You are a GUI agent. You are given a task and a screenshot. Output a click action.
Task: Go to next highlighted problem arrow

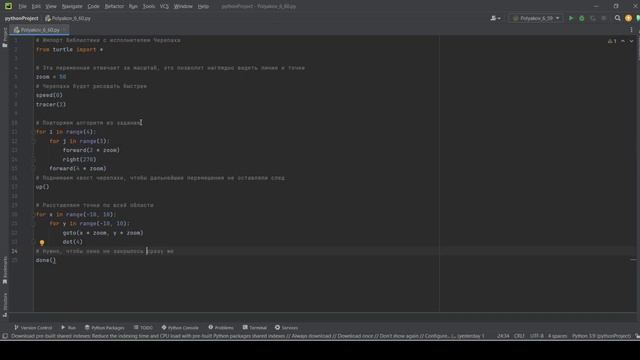(x=631, y=41)
